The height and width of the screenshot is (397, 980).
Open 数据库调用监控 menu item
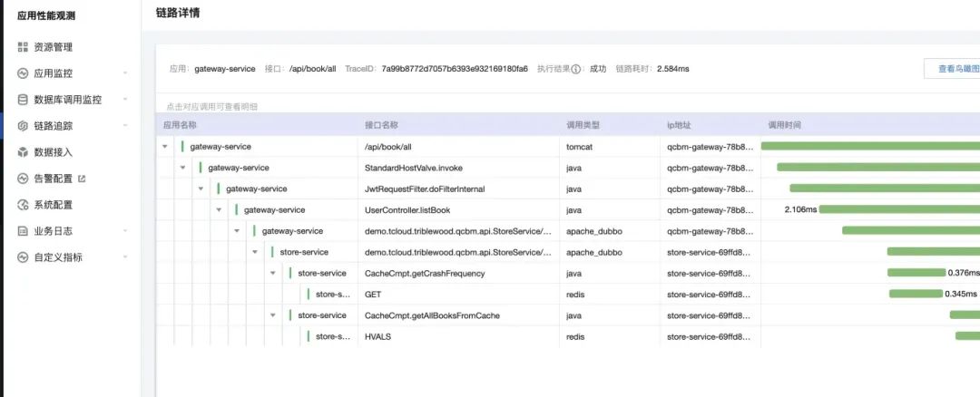point(67,100)
